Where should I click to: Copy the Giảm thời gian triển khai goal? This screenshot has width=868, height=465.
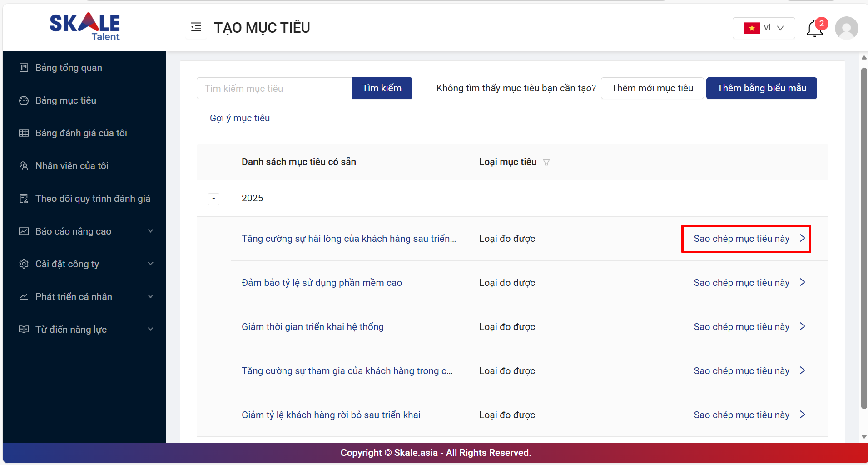(x=749, y=327)
